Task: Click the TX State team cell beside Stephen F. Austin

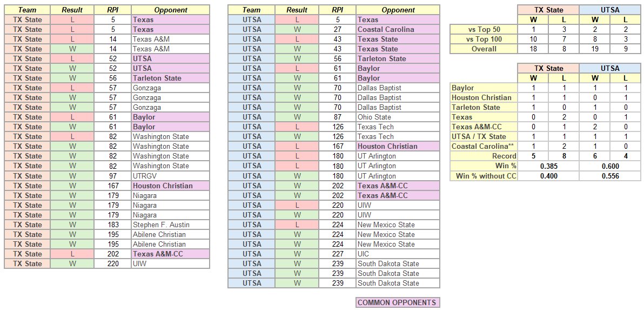Action: pyautogui.click(x=27, y=225)
